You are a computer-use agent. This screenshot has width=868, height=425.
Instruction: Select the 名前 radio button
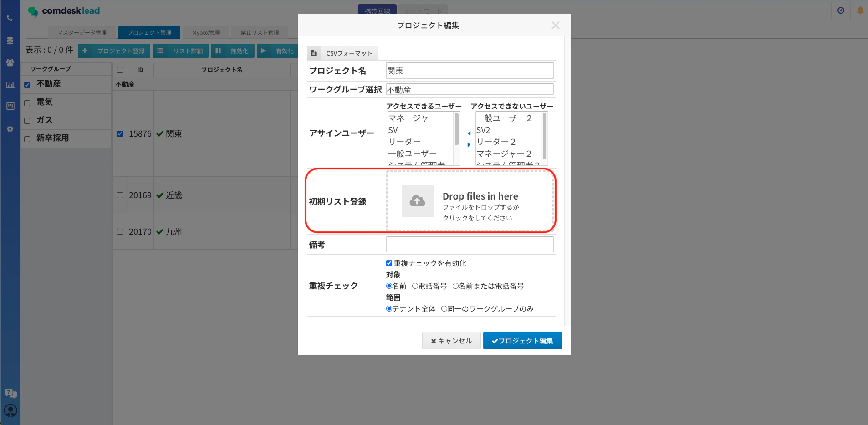coord(389,286)
